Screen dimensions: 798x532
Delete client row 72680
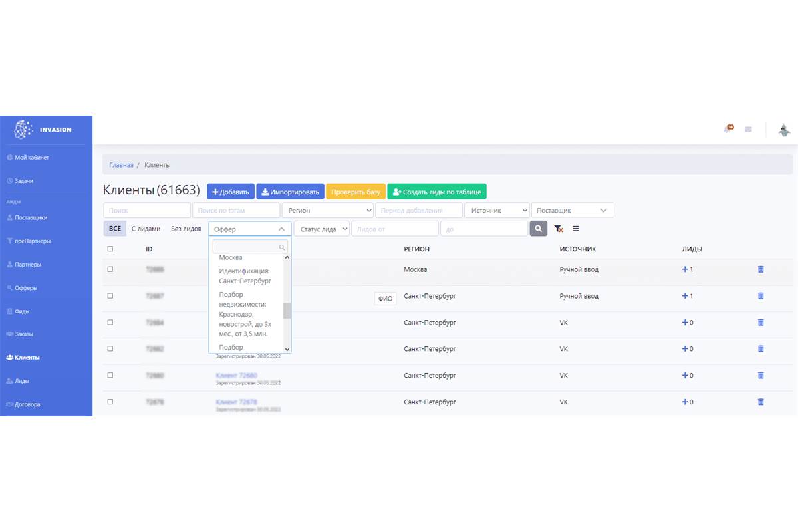(761, 376)
